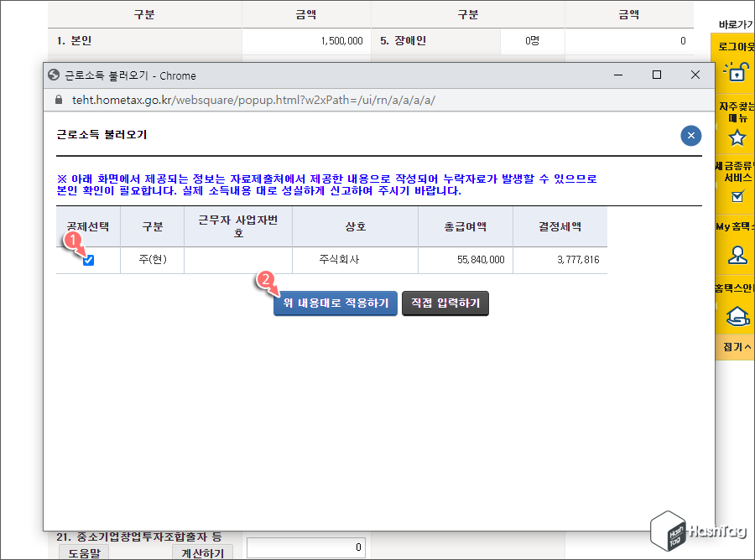Viewport: 755px width, 560px height.
Task: Select 로그아웃 in the yellow sidebar
Action: [736, 47]
